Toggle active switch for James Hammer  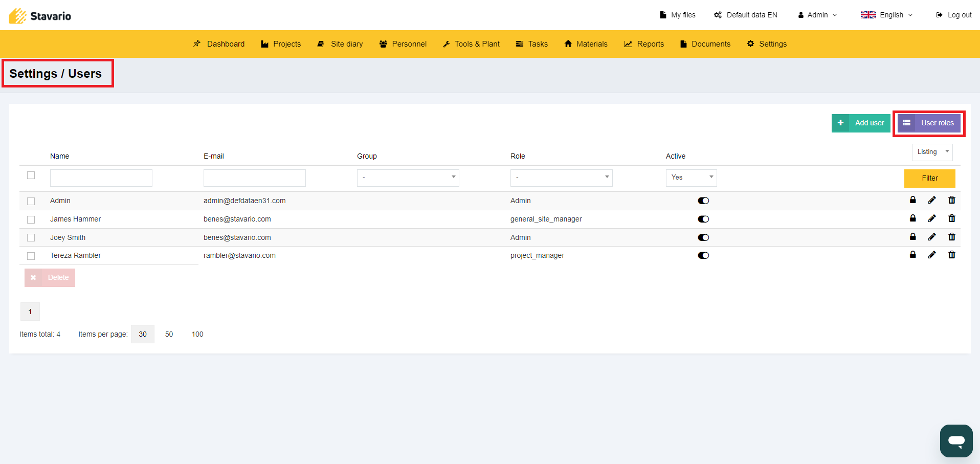pyautogui.click(x=703, y=219)
